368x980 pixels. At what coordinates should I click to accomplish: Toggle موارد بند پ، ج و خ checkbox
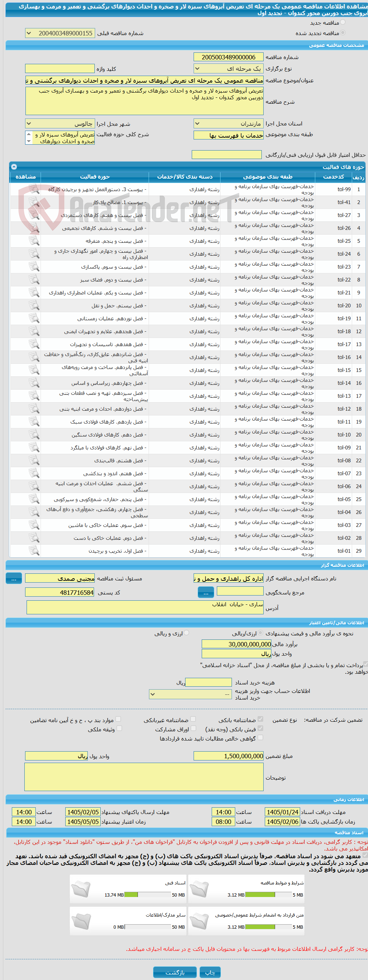point(118,719)
